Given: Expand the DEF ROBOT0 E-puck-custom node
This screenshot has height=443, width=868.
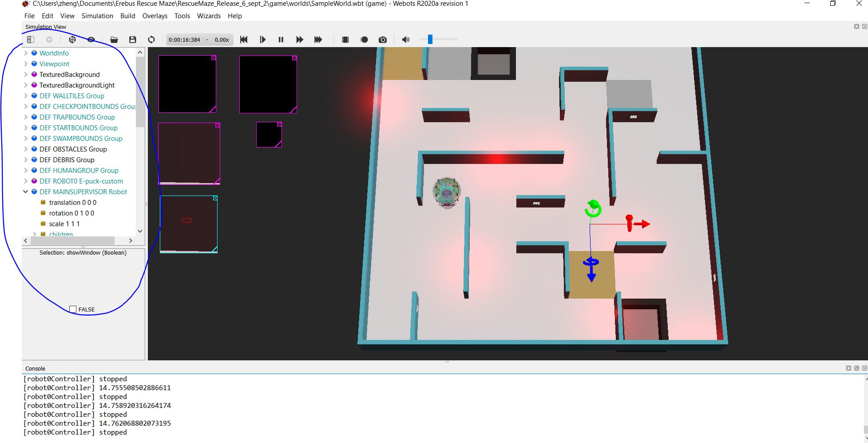Looking at the screenshot, I should (x=26, y=181).
